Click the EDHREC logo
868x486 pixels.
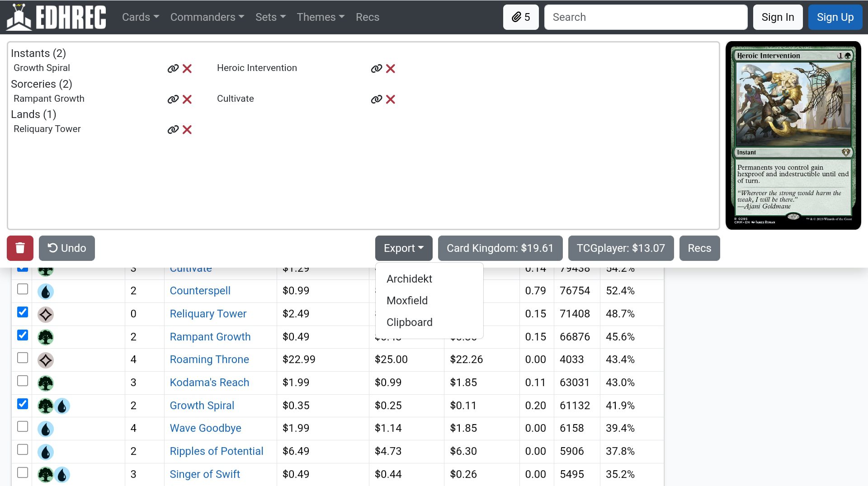(56, 17)
